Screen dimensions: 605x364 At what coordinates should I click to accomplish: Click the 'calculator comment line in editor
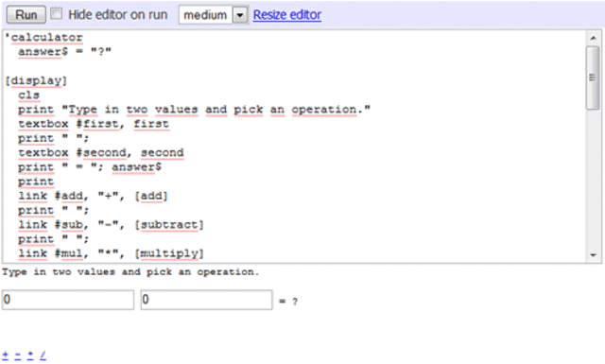click(43, 38)
